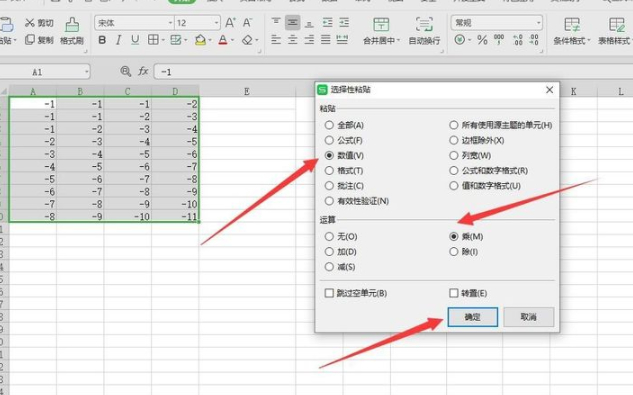
Task: Select paste option 边框除外(X)
Action: (x=477, y=140)
